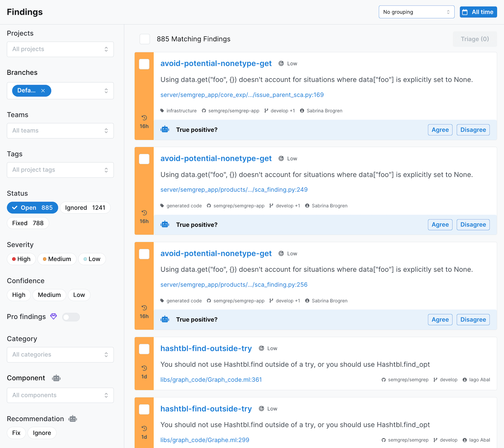Click the history clock icon above first 16h
The image size is (504, 448).
click(x=144, y=118)
